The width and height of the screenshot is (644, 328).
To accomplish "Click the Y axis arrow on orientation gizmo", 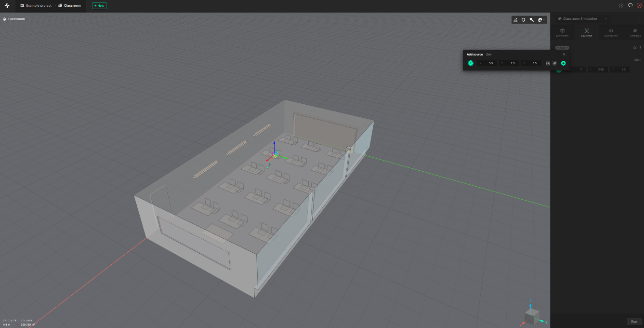I will tap(542, 321).
